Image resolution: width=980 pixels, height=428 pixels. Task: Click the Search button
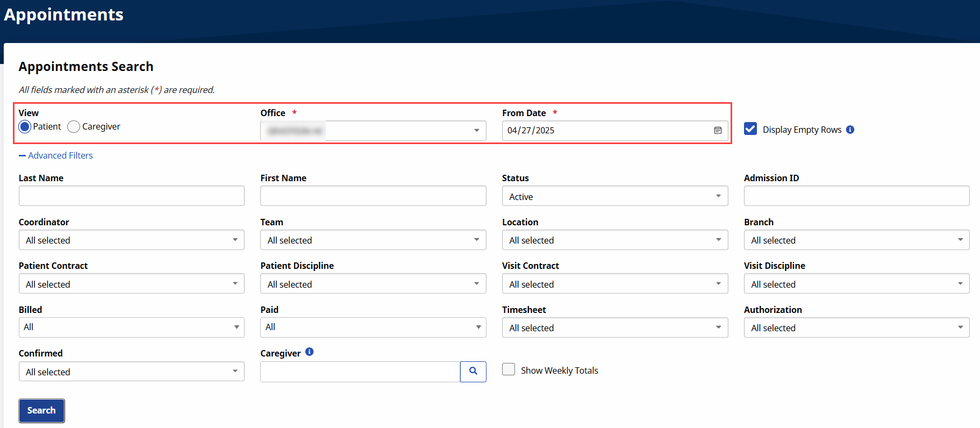click(x=41, y=411)
